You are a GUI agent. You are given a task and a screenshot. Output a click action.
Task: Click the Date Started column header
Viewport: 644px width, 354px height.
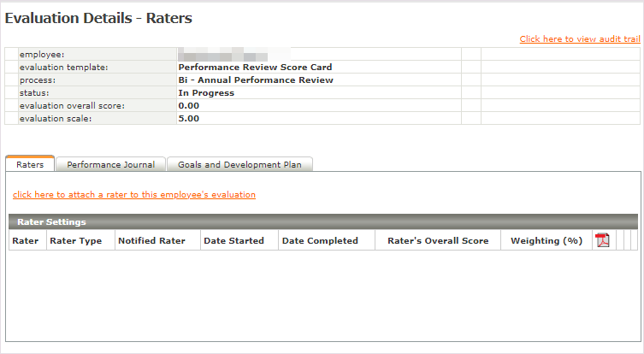233,241
